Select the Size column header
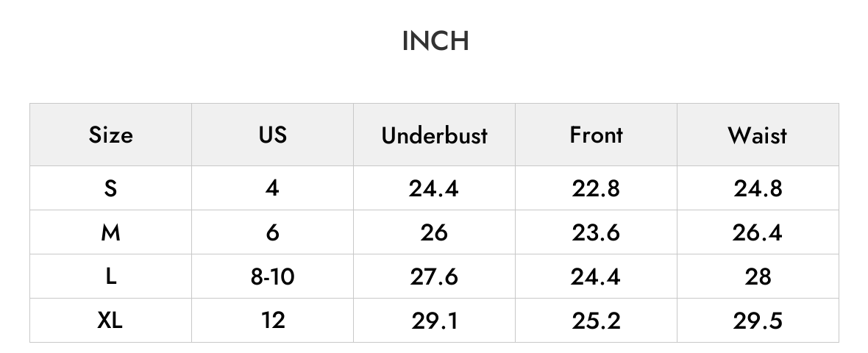This screenshot has width=868, height=353. [111, 135]
